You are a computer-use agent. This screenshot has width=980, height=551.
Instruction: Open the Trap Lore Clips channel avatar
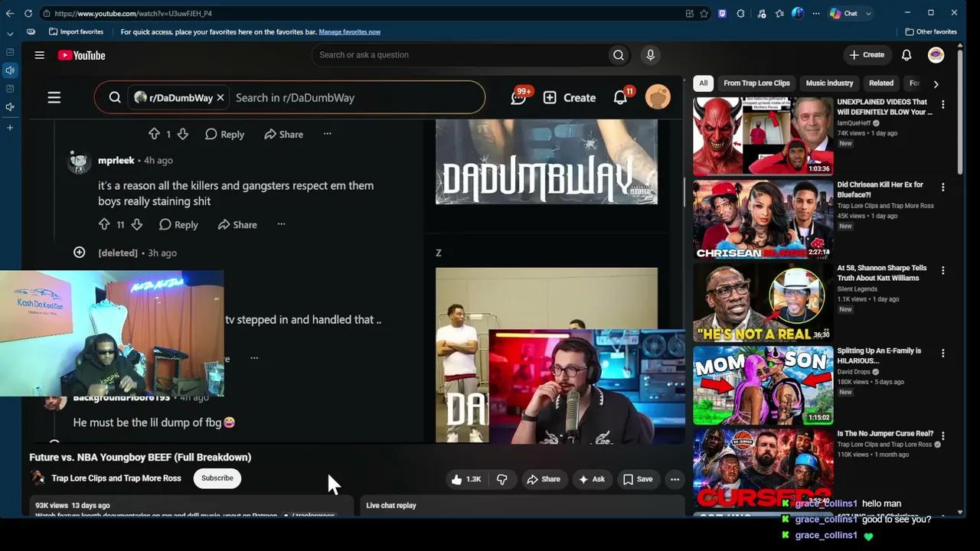pyautogui.click(x=38, y=478)
